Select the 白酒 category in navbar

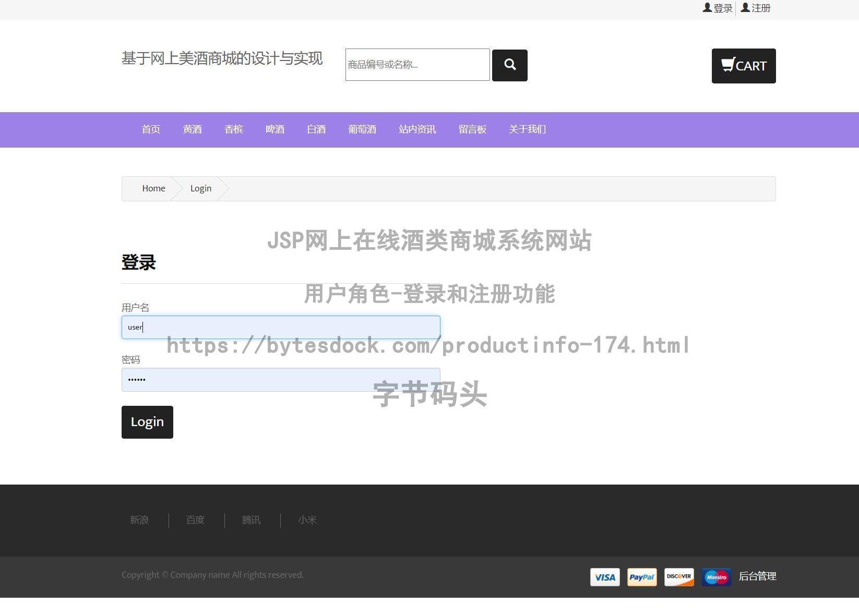pos(316,129)
